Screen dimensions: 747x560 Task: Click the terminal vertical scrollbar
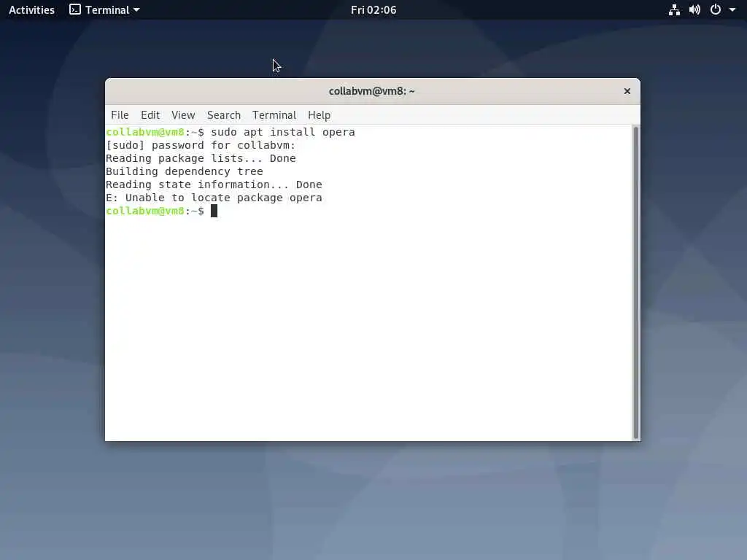pyautogui.click(x=635, y=283)
